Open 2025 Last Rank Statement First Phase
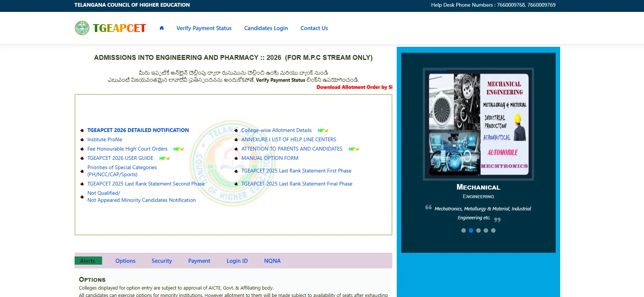644x297 pixels. coord(296,171)
